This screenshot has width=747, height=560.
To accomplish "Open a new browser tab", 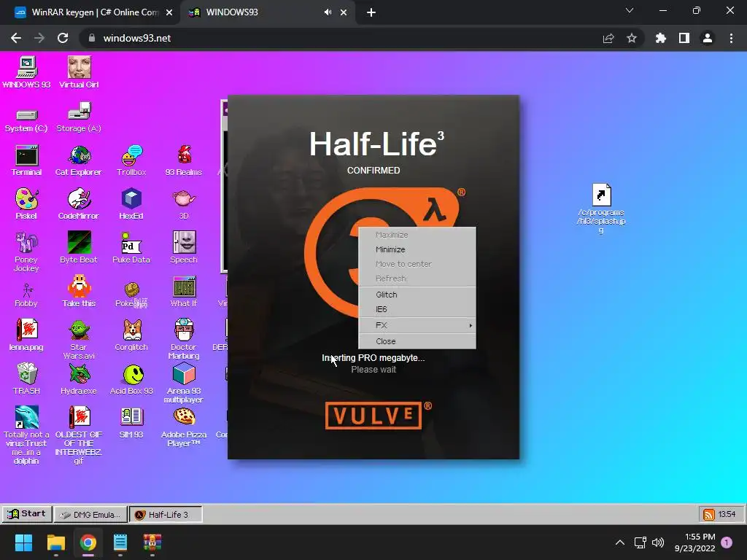I will tap(371, 13).
